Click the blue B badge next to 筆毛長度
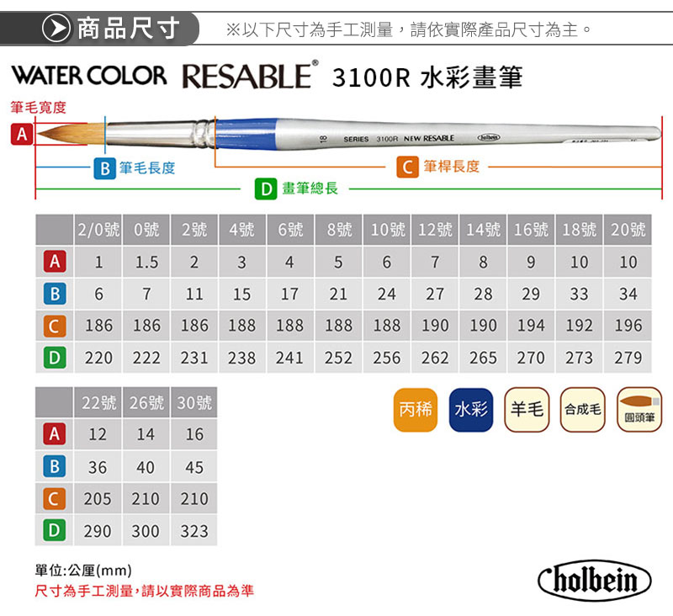The width and height of the screenshot is (673, 616). coord(104,168)
